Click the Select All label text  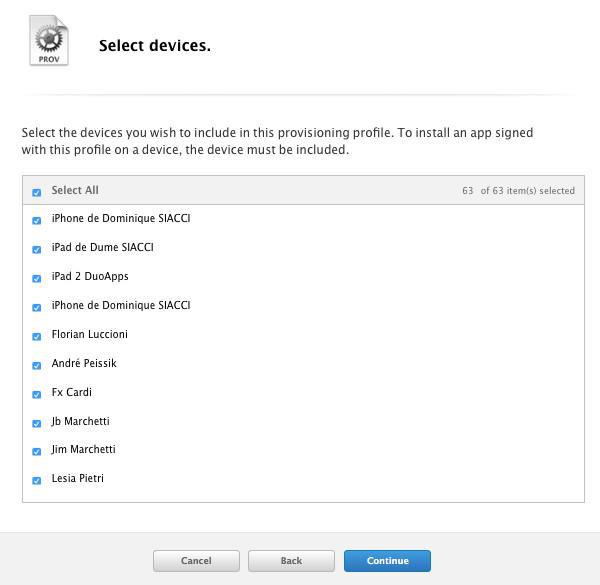coord(75,190)
